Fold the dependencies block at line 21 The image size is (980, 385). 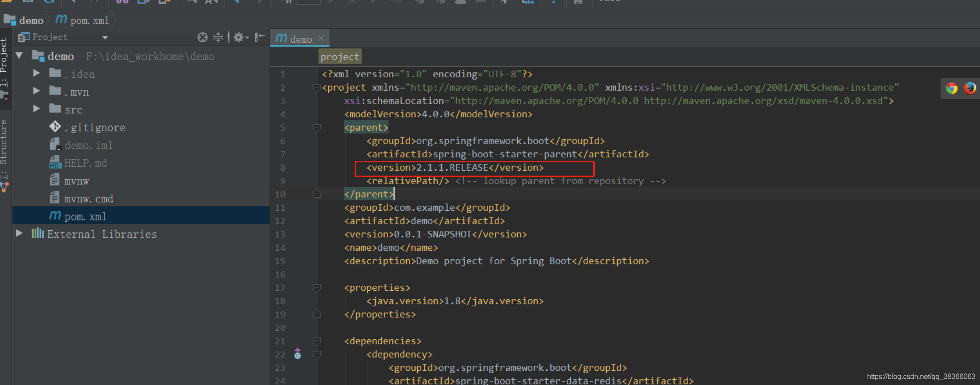tap(317, 341)
